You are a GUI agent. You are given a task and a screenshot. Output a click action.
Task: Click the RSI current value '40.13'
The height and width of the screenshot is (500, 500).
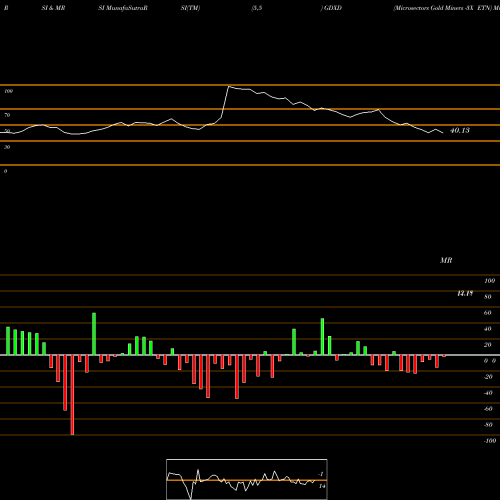coord(460,130)
